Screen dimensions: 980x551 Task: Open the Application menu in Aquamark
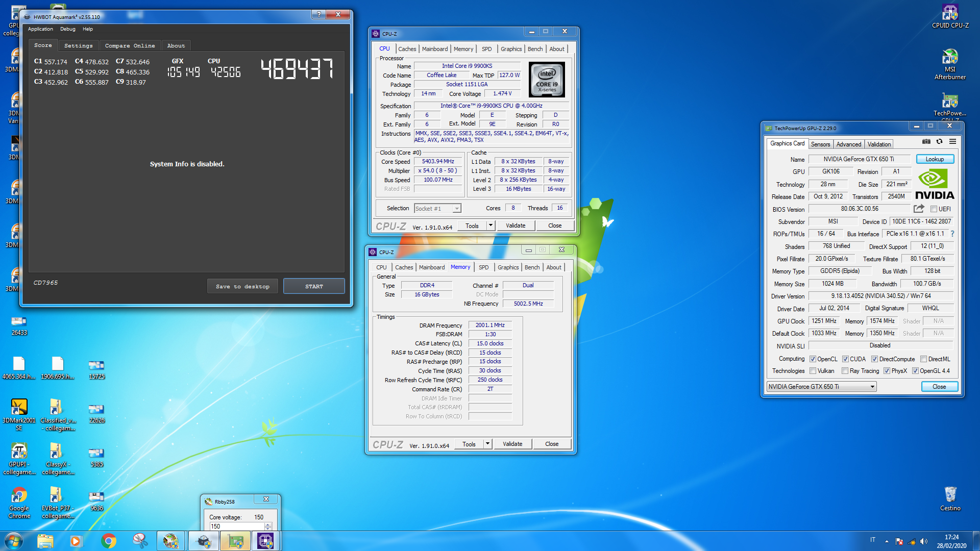click(x=40, y=29)
